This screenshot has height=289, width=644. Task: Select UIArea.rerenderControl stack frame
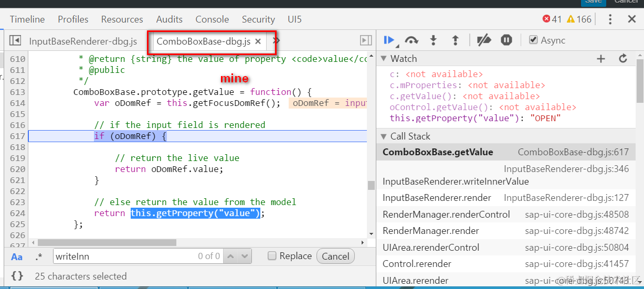(506, 248)
